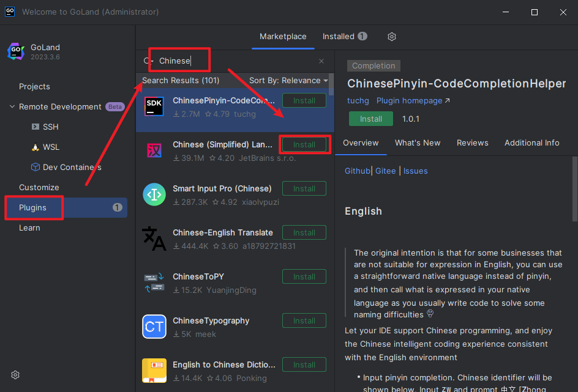
Task: Install Smart Input Pro (Chinese)
Action: click(x=304, y=188)
